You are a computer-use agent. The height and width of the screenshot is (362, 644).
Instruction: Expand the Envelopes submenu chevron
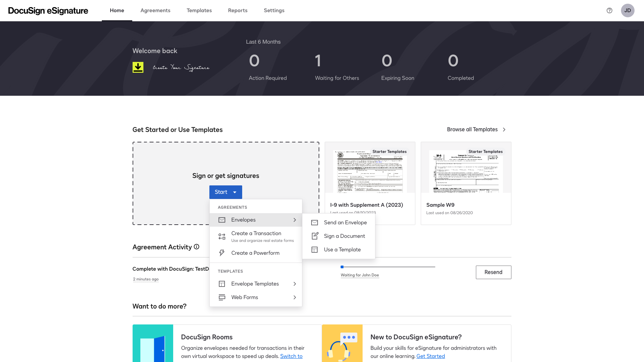tap(295, 220)
